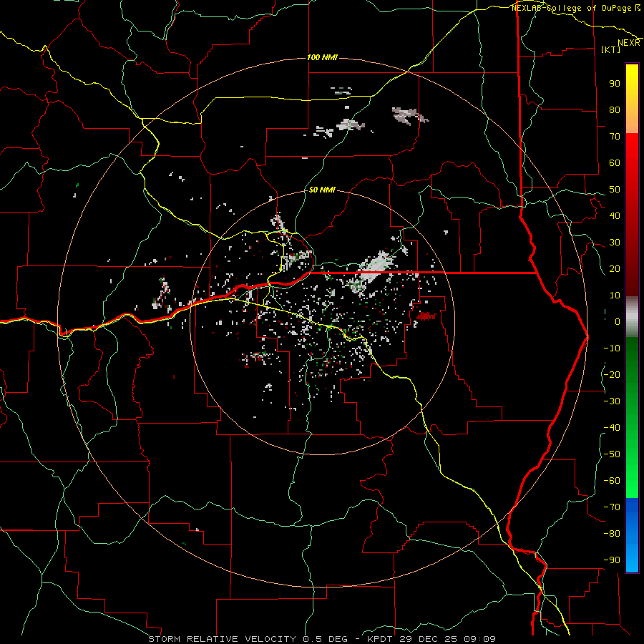Select the -20 value on the velocity scale
The image size is (644, 644).
click(612, 375)
